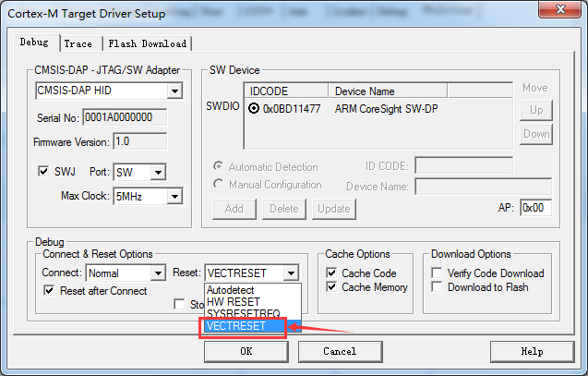The height and width of the screenshot is (376, 588).
Task: Click the Help button
Action: (x=532, y=352)
